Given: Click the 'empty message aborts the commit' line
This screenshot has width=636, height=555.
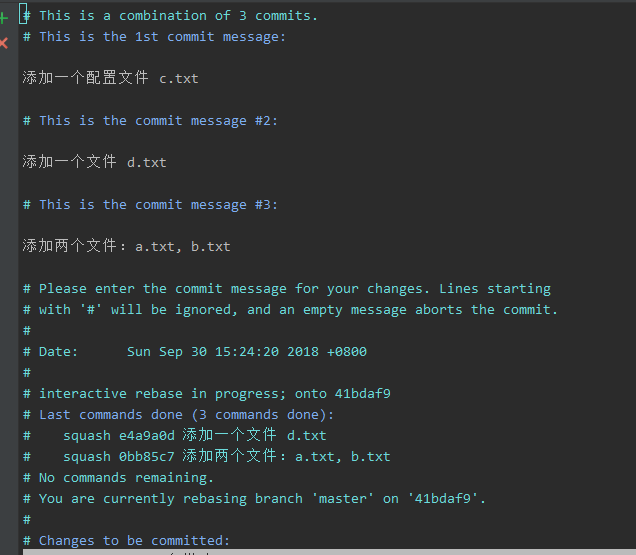Looking at the screenshot, I should [290, 309].
